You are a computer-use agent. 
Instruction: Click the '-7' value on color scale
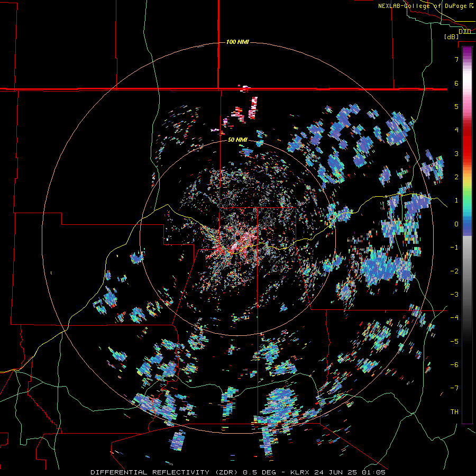coord(454,388)
